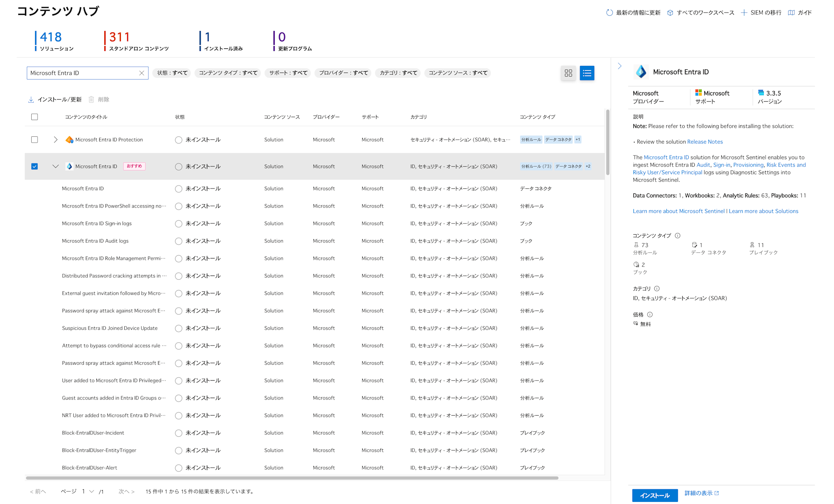Image resolution: width=834 pixels, height=504 pixels.
Task: Click the ブック icon with count 2
Action: [x=636, y=264]
